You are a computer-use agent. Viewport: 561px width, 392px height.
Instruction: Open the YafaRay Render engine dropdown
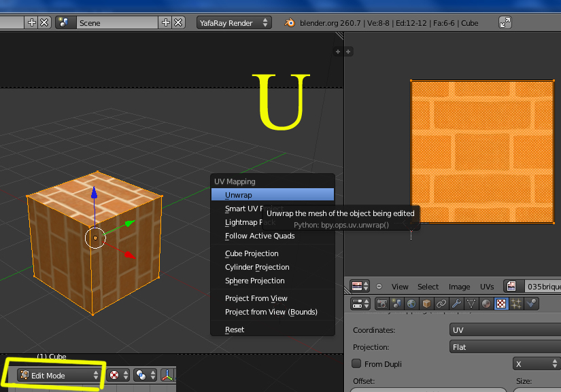[234, 23]
